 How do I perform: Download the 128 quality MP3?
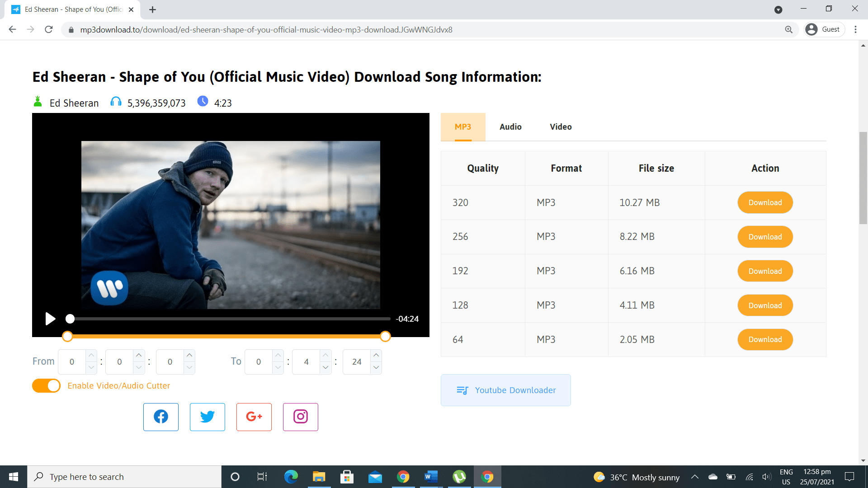pos(765,305)
